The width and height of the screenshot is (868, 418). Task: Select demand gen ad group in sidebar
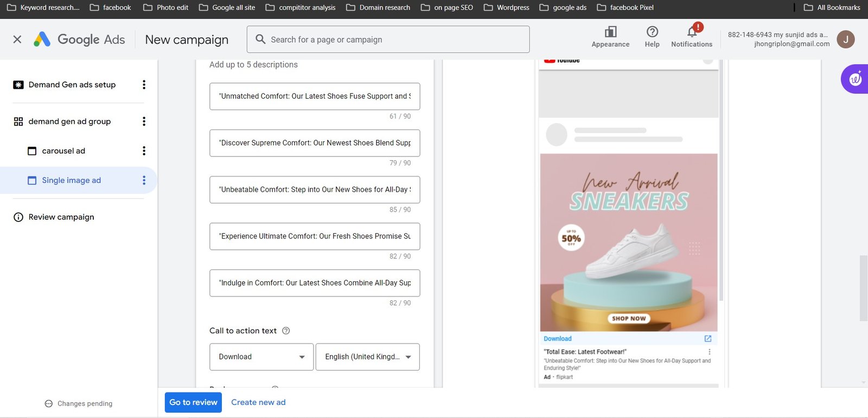69,122
